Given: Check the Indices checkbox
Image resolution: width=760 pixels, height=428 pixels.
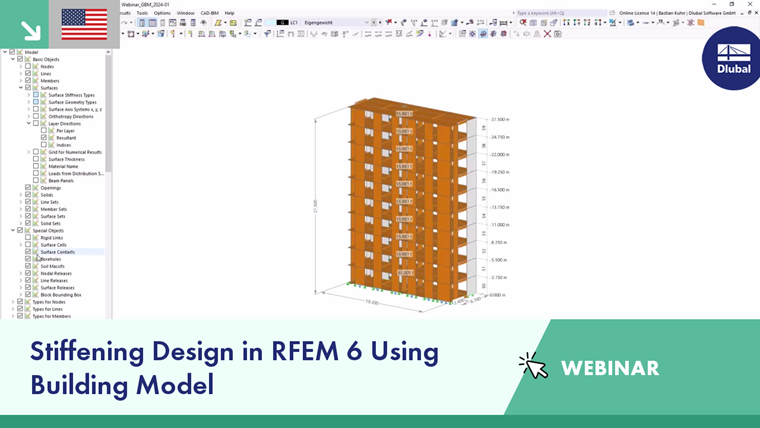Looking at the screenshot, I should pyautogui.click(x=44, y=144).
